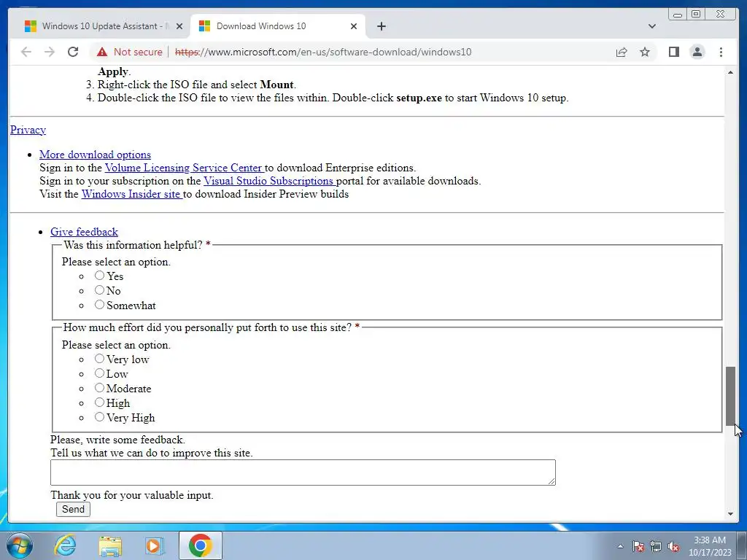Pick the Moderate effort radio button

(99, 388)
